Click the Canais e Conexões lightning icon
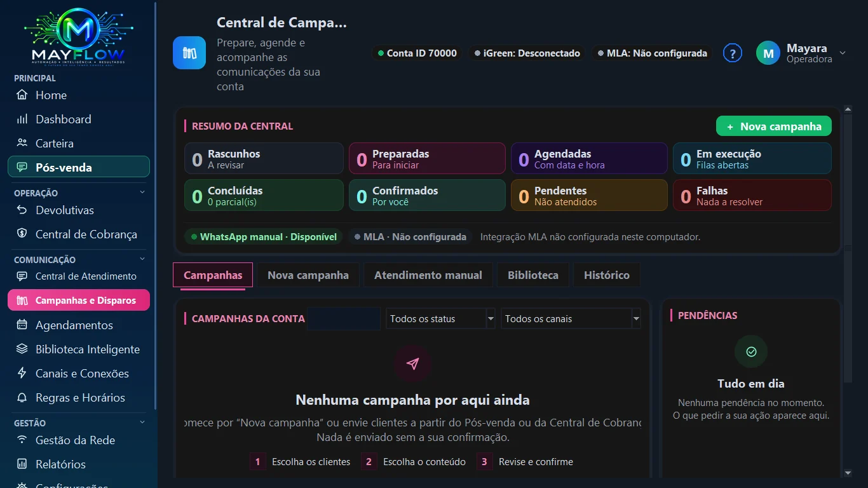The width and height of the screenshot is (868, 488). [x=22, y=374]
